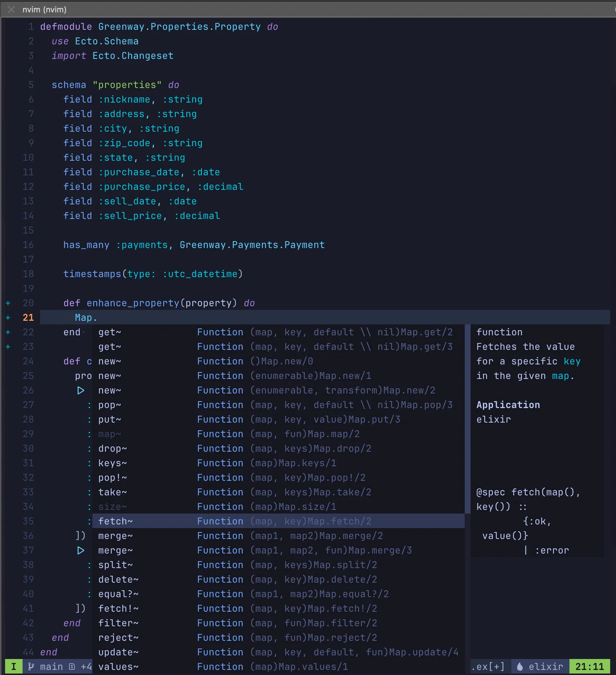The image size is (616, 675).
Task: Select the fetch!~ completion item
Action: 279,608
